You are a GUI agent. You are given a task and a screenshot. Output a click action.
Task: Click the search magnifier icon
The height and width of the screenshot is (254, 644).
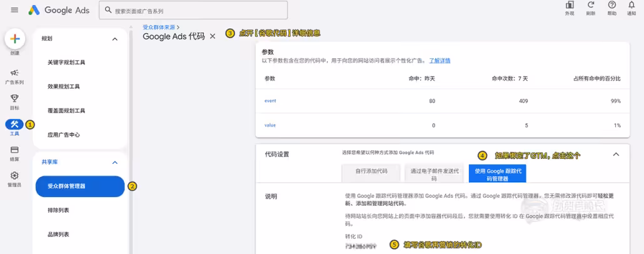click(x=108, y=10)
